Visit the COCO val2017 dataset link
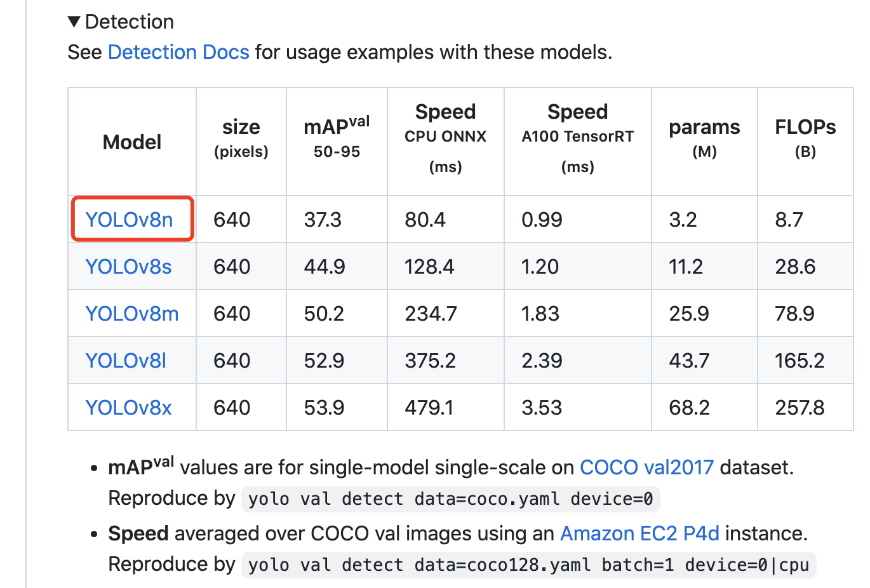The height and width of the screenshot is (588, 870). (646, 467)
